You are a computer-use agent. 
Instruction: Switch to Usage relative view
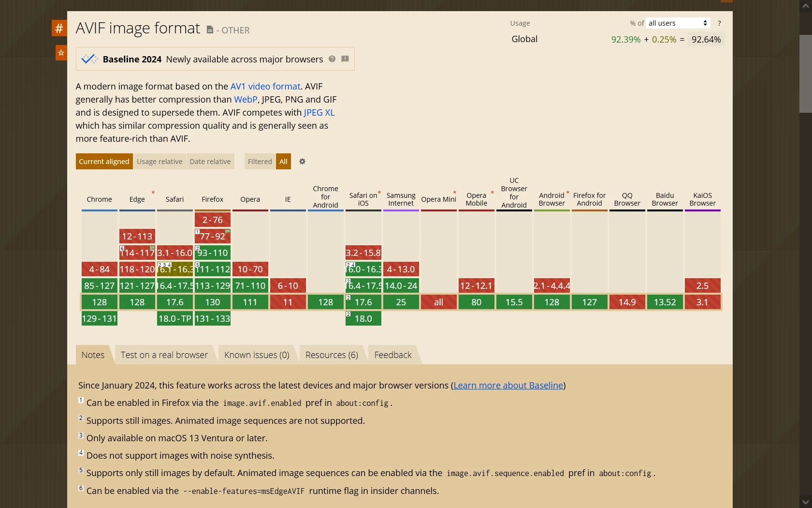159,162
